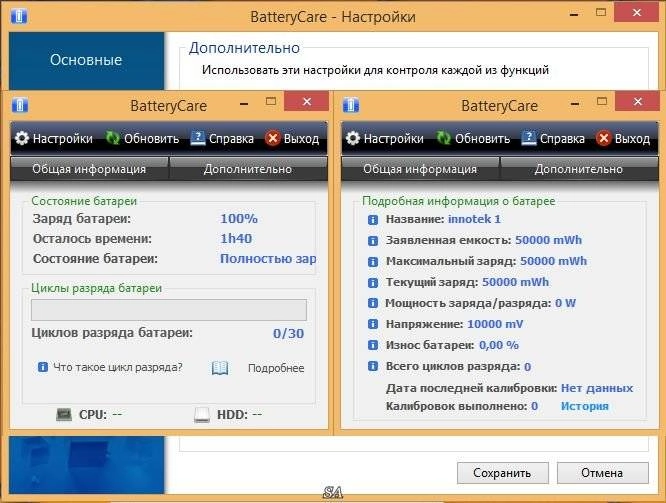
Task: Choose Выход in right BatteryCare window
Action: point(632,138)
